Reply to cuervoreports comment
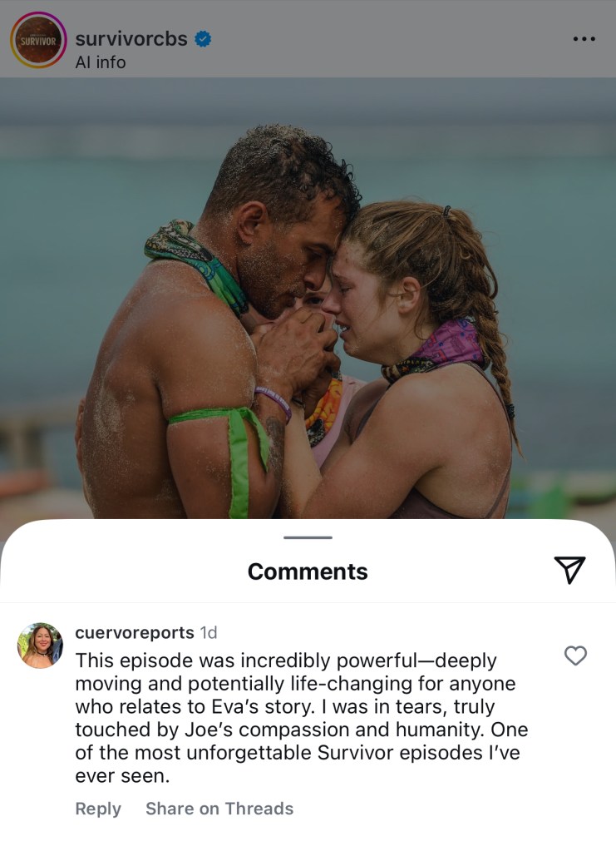 click(98, 809)
